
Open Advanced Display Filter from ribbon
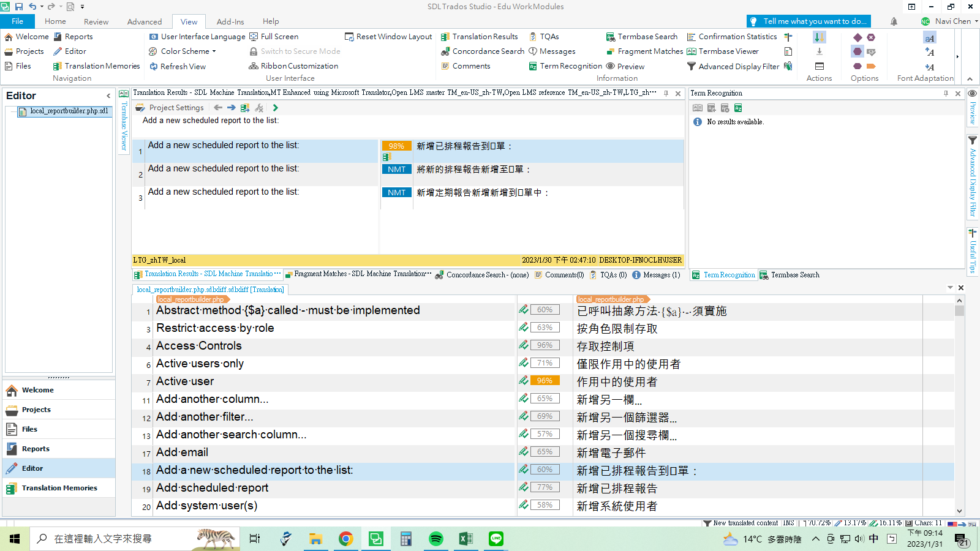(733, 66)
